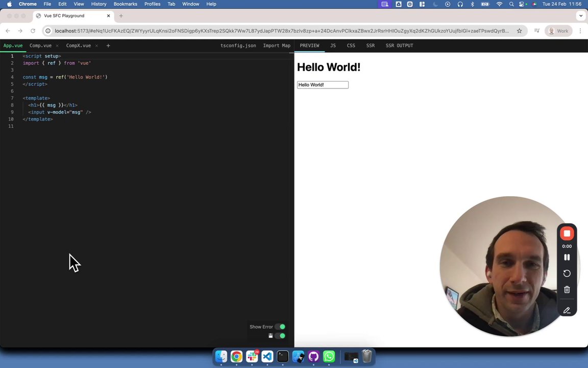Close the Vue SFC Playground browser tab
This screenshot has height=368, width=588.
coord(108,16)
